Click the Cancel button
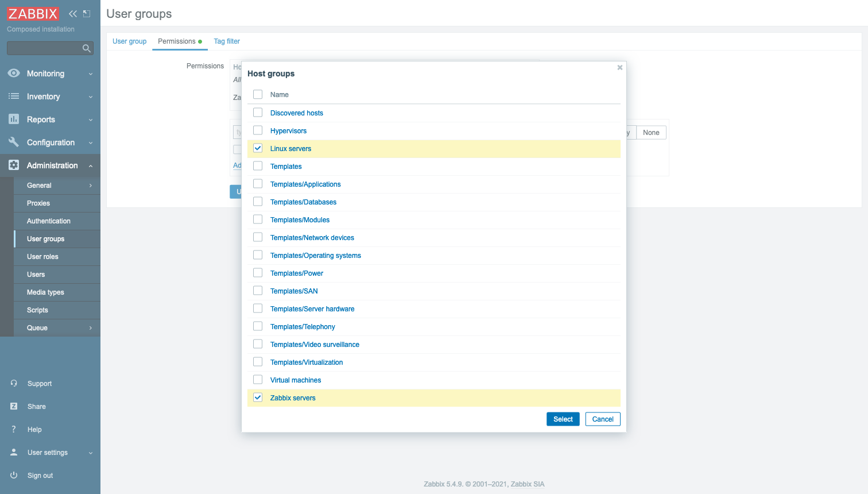 (603, 419)
